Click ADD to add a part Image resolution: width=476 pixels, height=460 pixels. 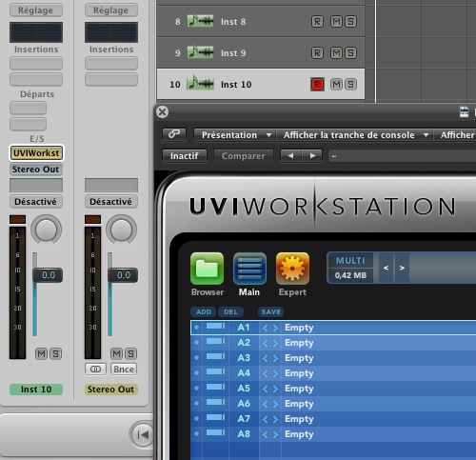click(x=204, y=311)
